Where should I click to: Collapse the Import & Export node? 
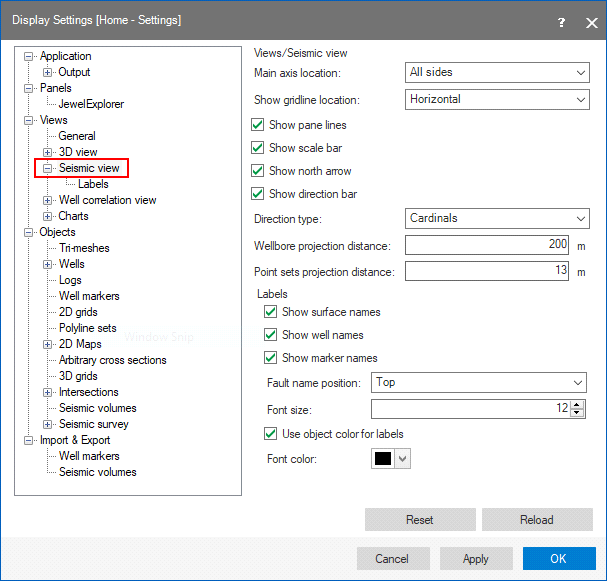tap(29, 440)
